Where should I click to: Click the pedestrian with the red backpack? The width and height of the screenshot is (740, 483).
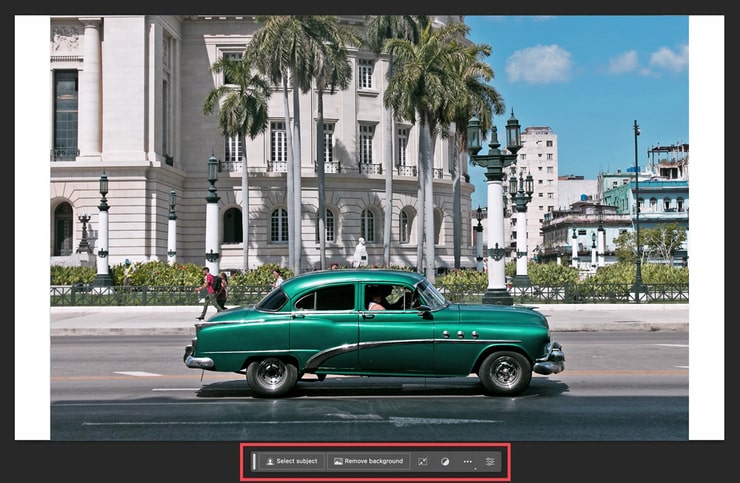(x=209, y=291)
